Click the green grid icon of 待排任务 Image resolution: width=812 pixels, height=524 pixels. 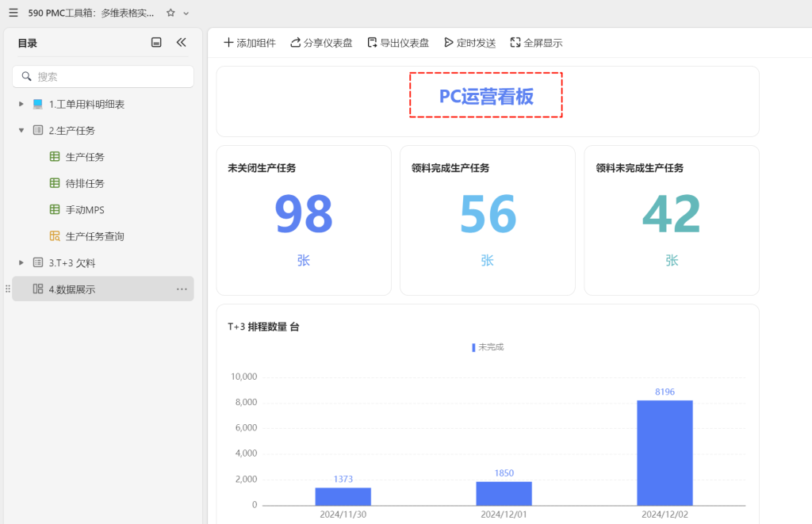coord(55,183)
